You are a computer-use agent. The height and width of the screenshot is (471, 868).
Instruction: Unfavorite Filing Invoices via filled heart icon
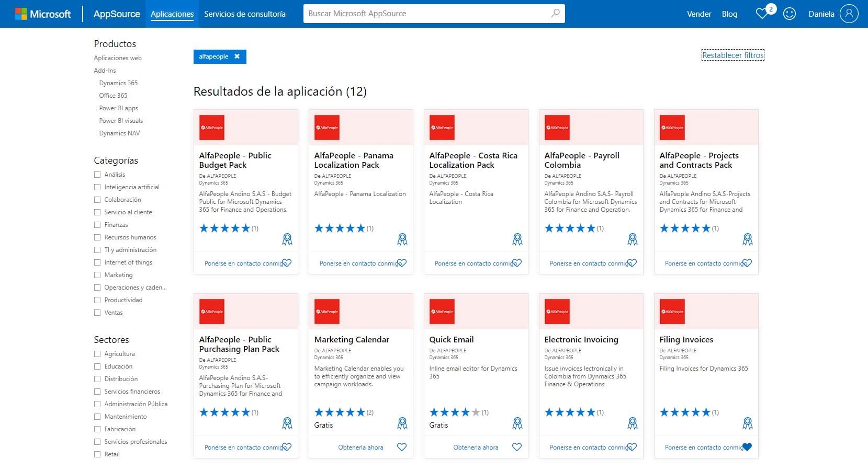pos(747,447)
